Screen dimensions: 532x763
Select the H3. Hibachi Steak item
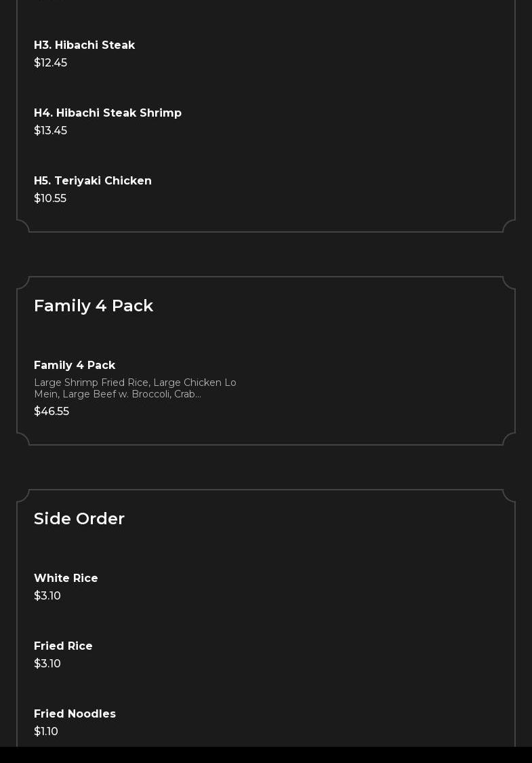point(84,45)
